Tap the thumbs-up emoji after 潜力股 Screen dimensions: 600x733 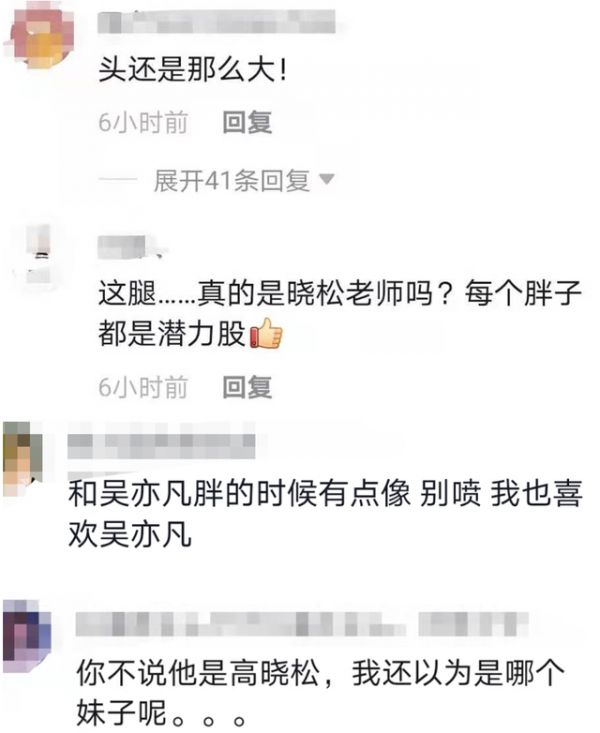coord(266,333)
